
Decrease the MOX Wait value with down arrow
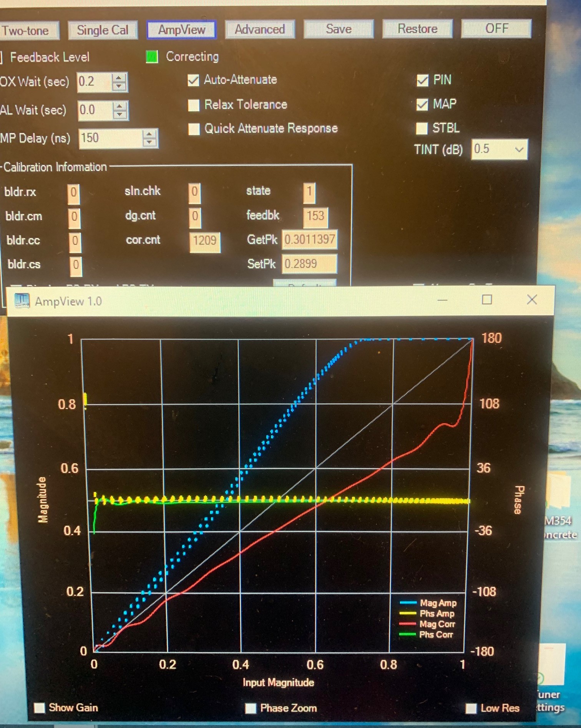click(x=119, y=87)
